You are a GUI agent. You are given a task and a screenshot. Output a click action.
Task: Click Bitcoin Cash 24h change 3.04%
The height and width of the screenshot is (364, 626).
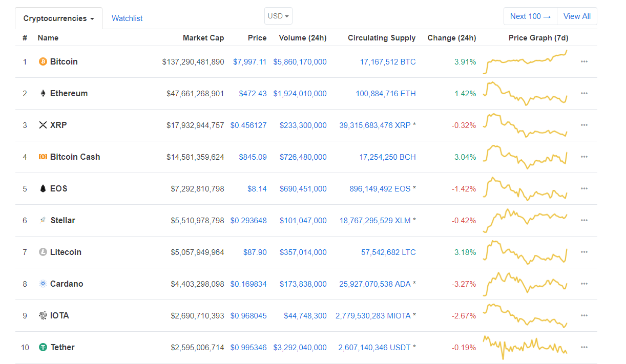pos(465,157)
